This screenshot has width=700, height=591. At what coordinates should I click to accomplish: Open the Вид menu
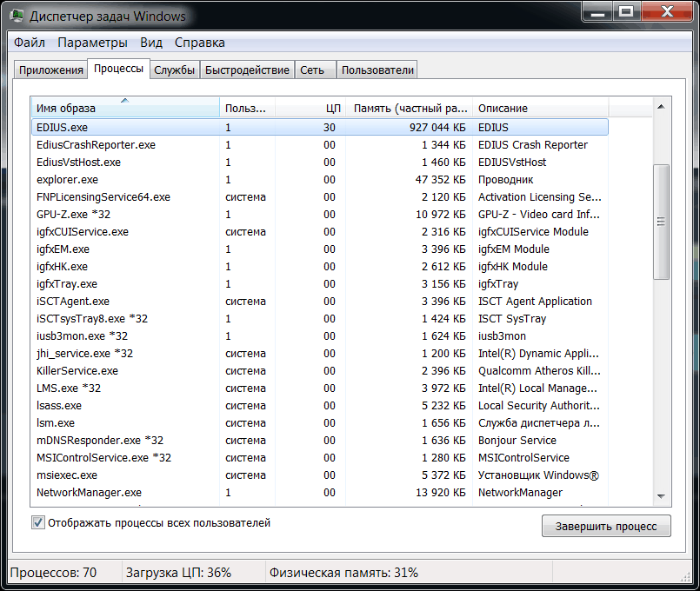tap(151, 43)
